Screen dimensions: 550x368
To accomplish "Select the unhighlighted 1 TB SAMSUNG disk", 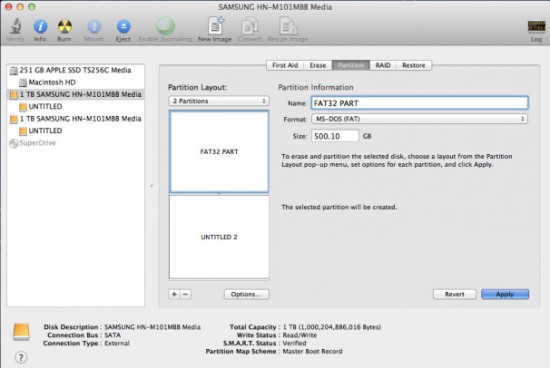I will (75, 119).
